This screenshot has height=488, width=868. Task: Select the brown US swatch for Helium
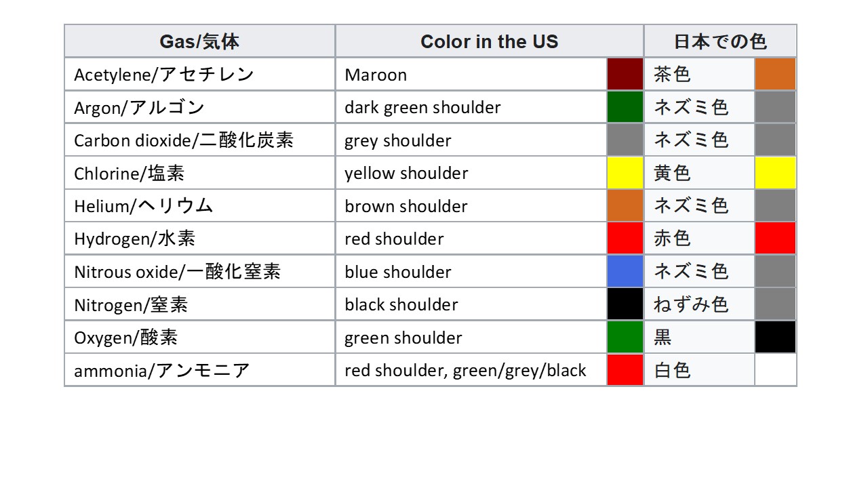(x=625, y=205)
